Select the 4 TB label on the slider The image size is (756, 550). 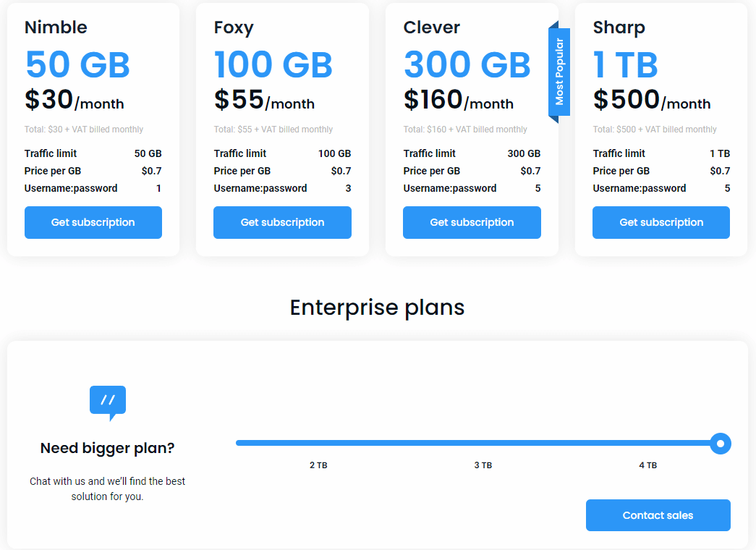tap(647, 465)
